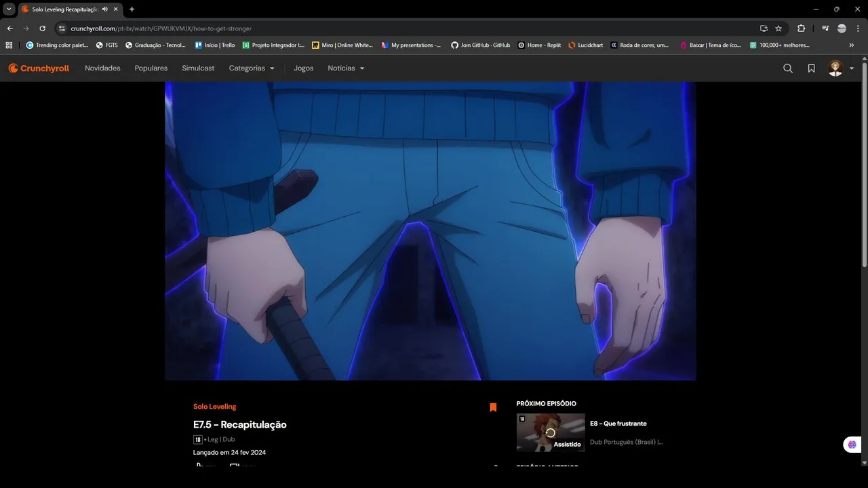
Task: Open the Miro Online Whiteboard bookmark
Action: (342, 45)
